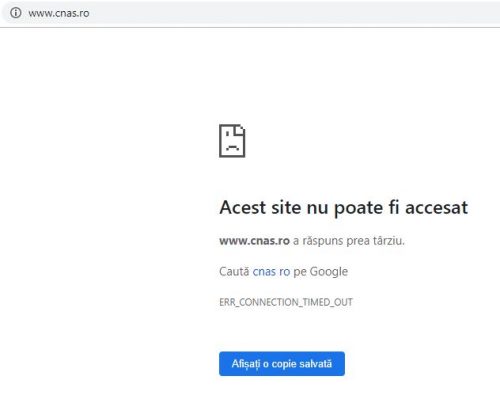Open the 'cnas ro' Google search link
This screenshot has height=399, width=500.
(271, 271)
